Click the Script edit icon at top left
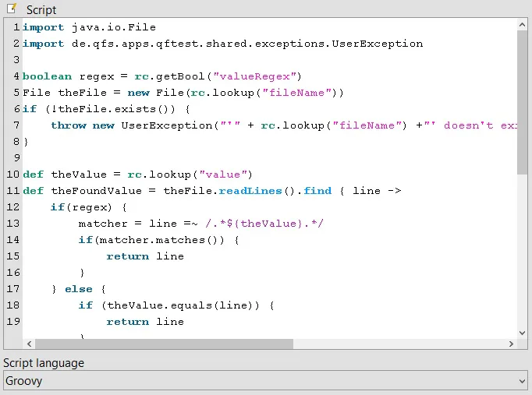 [x=12, y=8]
